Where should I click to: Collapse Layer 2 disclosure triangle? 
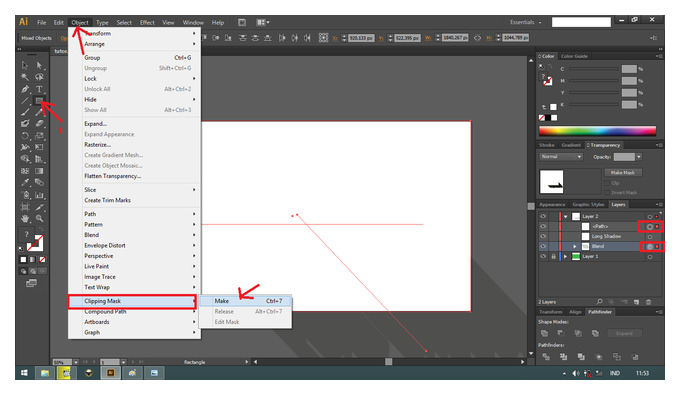coord(566,216)
